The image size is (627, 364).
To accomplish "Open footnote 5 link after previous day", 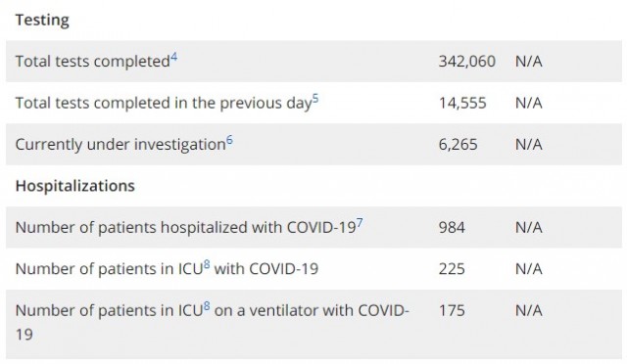I will (x=315, y=99).
